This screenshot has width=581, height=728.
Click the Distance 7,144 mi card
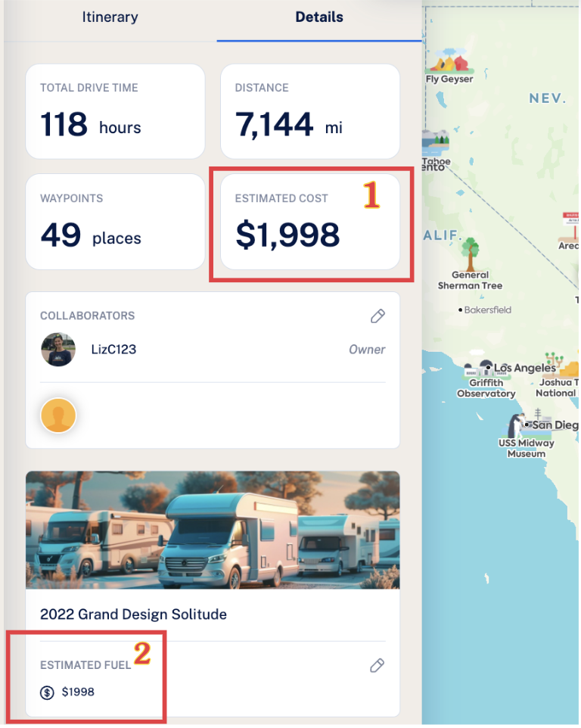tap(310, 111)
